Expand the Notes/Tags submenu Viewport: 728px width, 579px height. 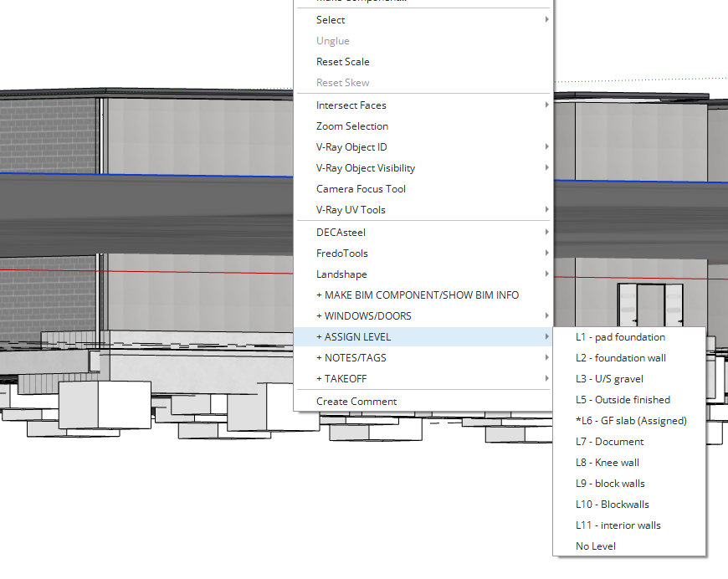pos(351,358)
